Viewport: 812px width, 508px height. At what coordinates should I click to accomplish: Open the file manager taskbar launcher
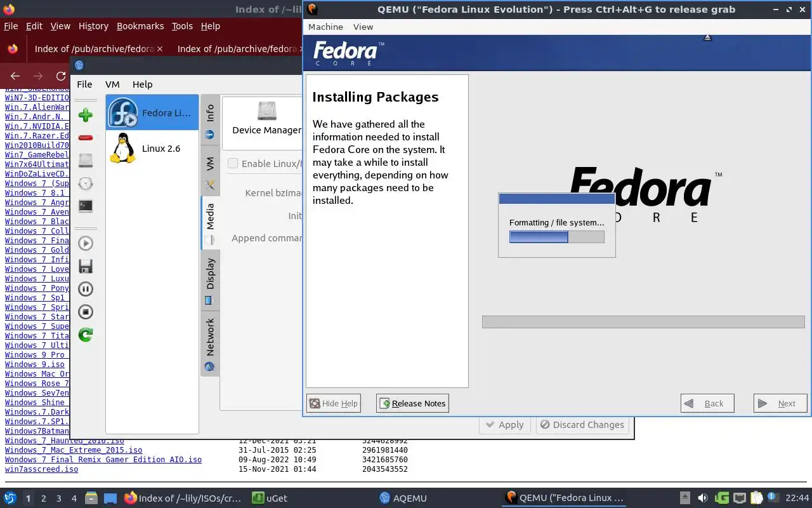click(91, 498)
